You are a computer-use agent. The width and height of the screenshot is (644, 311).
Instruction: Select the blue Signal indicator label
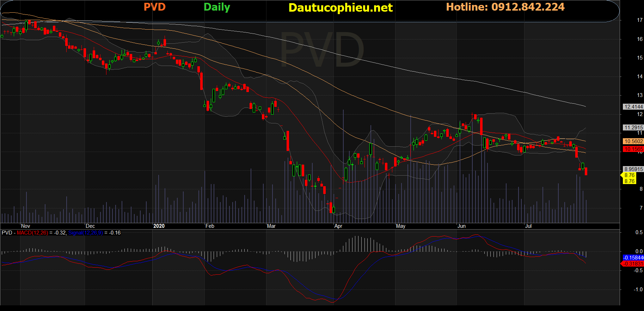click(85, 233)
